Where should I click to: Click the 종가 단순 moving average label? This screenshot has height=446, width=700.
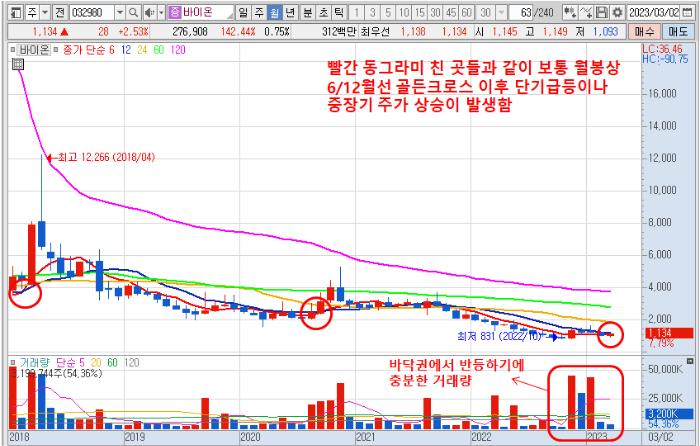[85, 50]
